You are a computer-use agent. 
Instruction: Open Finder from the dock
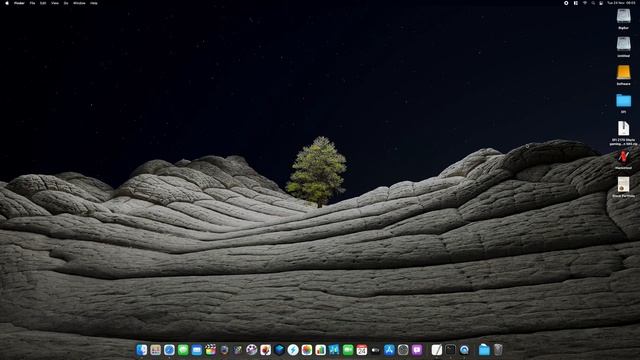point(142,350)
